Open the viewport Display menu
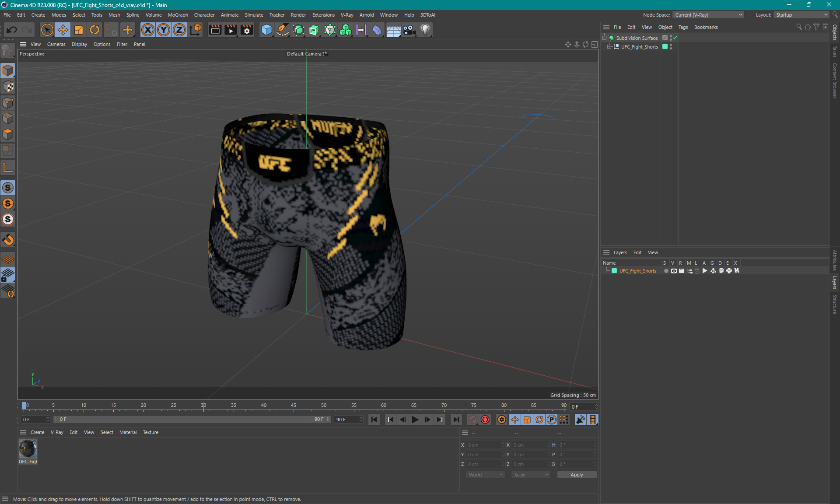This screenshot has height=504, width=840. [x=79, y=44]
